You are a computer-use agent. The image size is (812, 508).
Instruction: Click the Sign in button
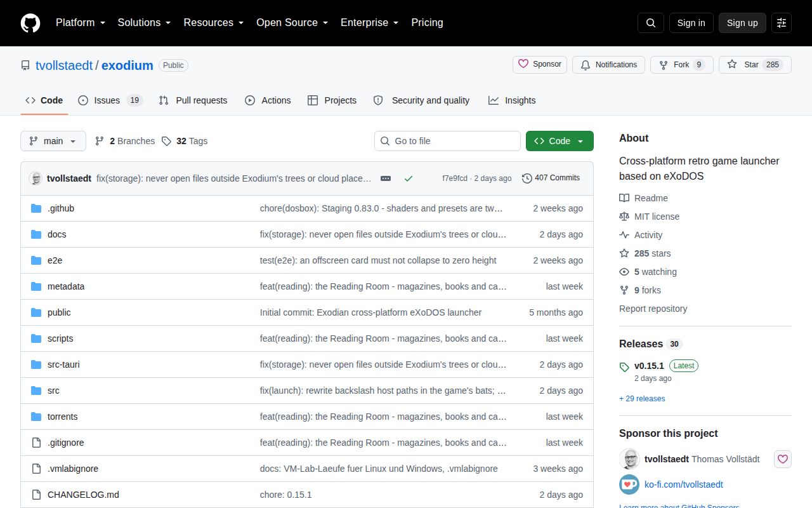691,23
